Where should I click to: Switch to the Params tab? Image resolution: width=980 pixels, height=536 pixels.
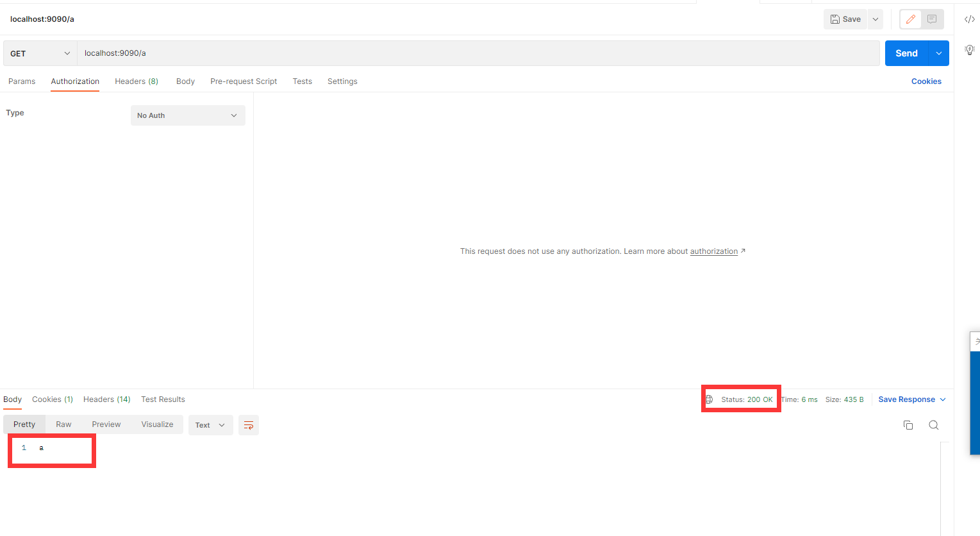(x=22, y=81)
